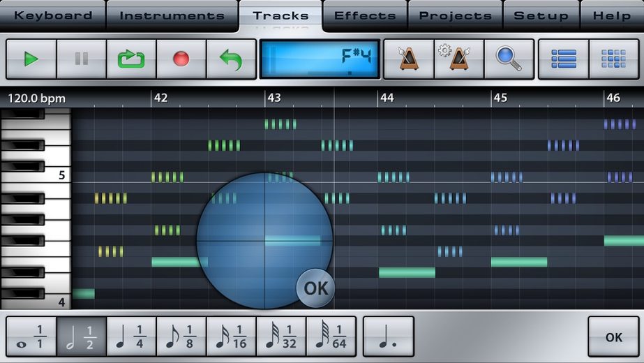The image size is (644, 363).
Task: Open zoom with the magnifying glass icon
Action: coord(509,59)
